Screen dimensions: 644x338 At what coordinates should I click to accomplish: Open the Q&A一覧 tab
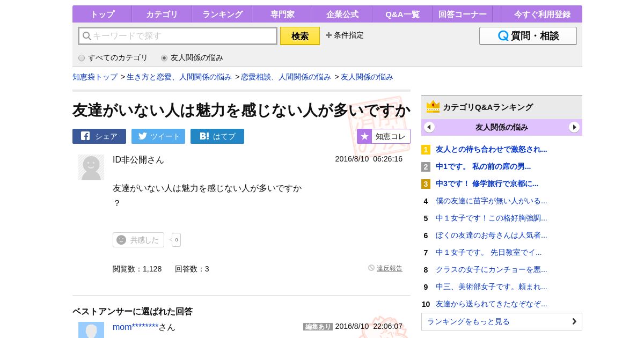pos(402,14)
